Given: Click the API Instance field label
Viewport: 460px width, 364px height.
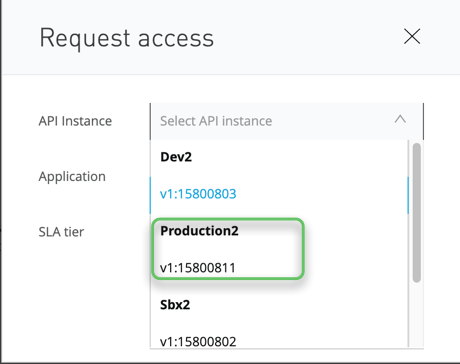Looking at the screenshot, I should pyautogui.click(x=75, y=121).
